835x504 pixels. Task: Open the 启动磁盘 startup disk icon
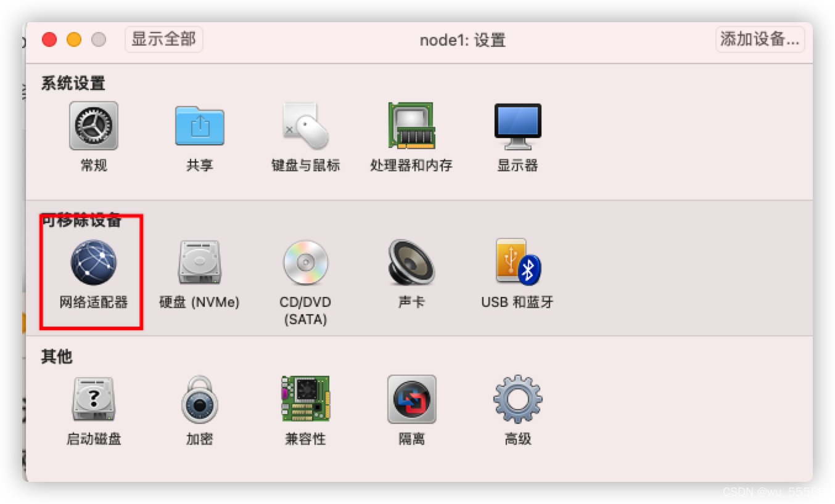point(94,399)
